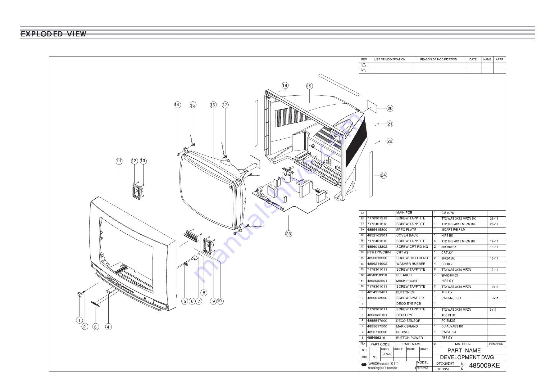Click the 'EXPLODED VIEW' page heading
555x392 pixels.
pos(54,34)
